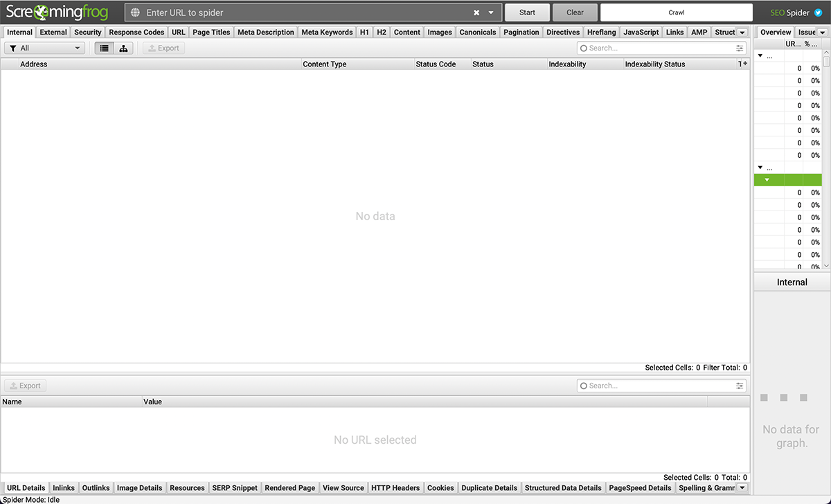The image size is (831, 504).
Task: Click the Clear button
Action: pos(575,12)
